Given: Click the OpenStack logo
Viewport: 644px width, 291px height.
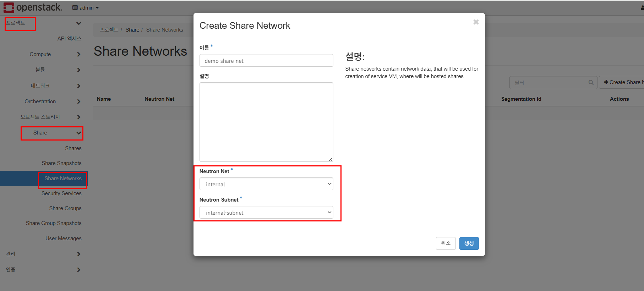Looking at the screenshot, I should [33, 7].
